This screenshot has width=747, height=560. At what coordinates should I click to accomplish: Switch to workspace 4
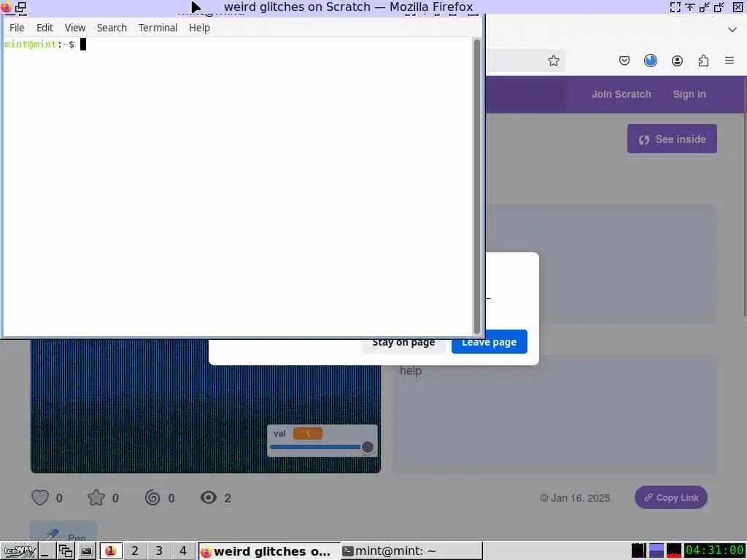click(183, 551)
